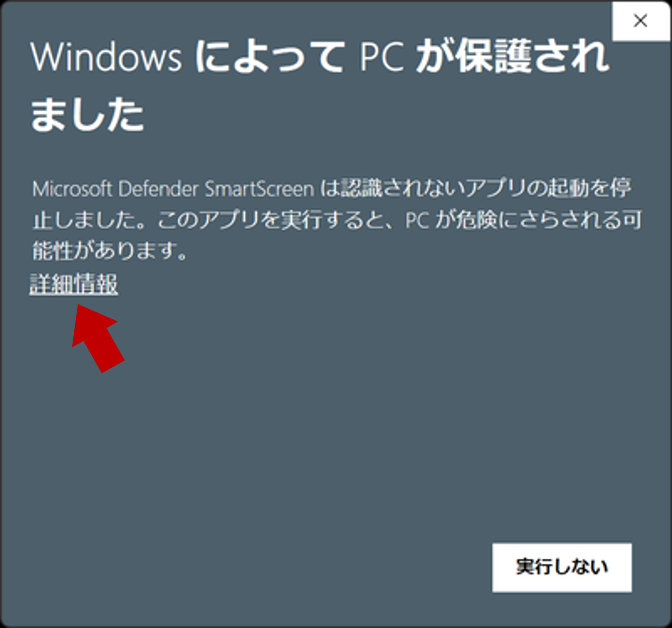The height and width of the screenshot is (628, 672).
Task: Select the underlined 詳細情報 text
Action: pyautogui.click(x=74, y=284)
